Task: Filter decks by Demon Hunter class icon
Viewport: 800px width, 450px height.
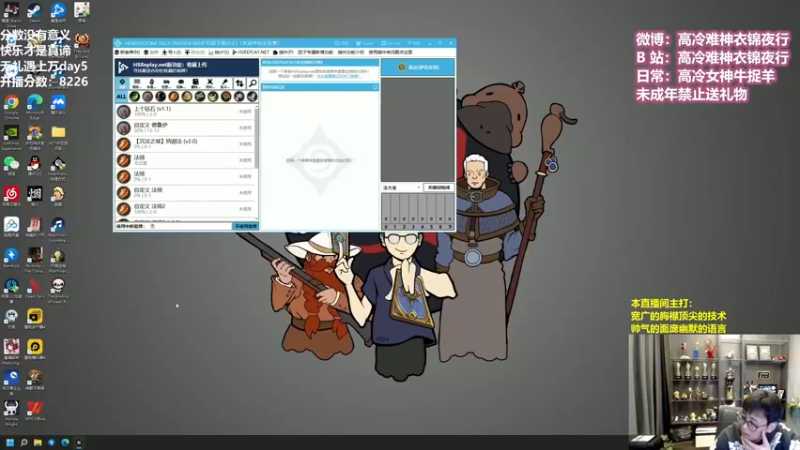Action: (x=135, y=96)
